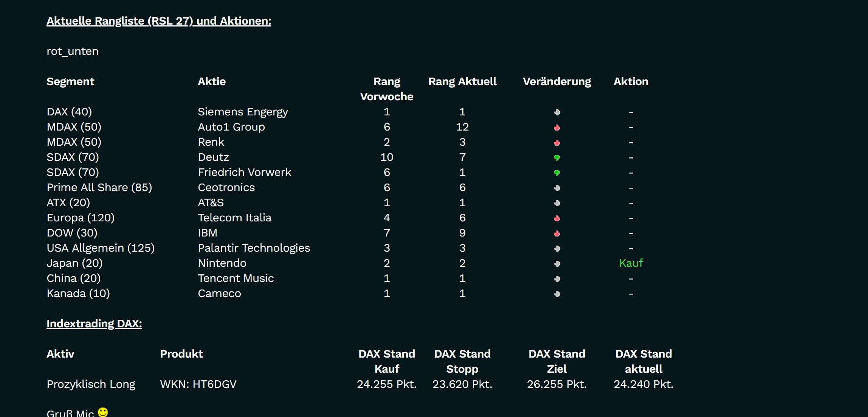
Task: Select the Friedrich Vorwerk stock name
Action: click(245, 172)
